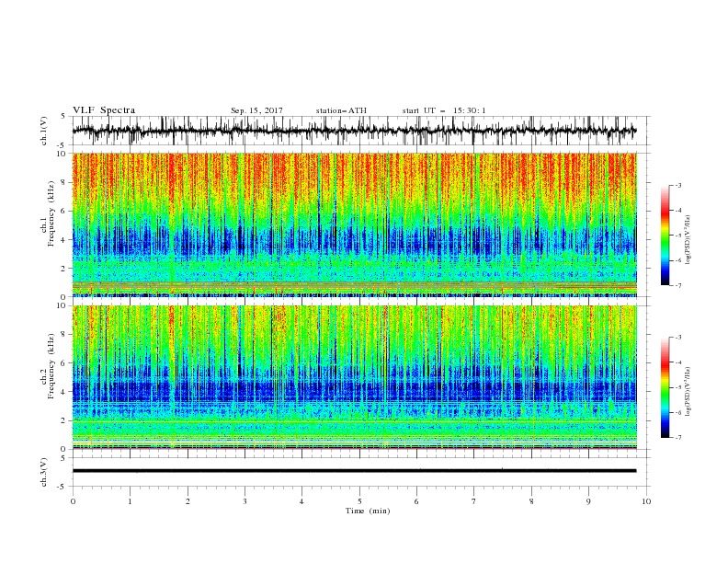Click the "7" minute tick label
This screenshot has height=563, width=728.
tap(474, 501)
